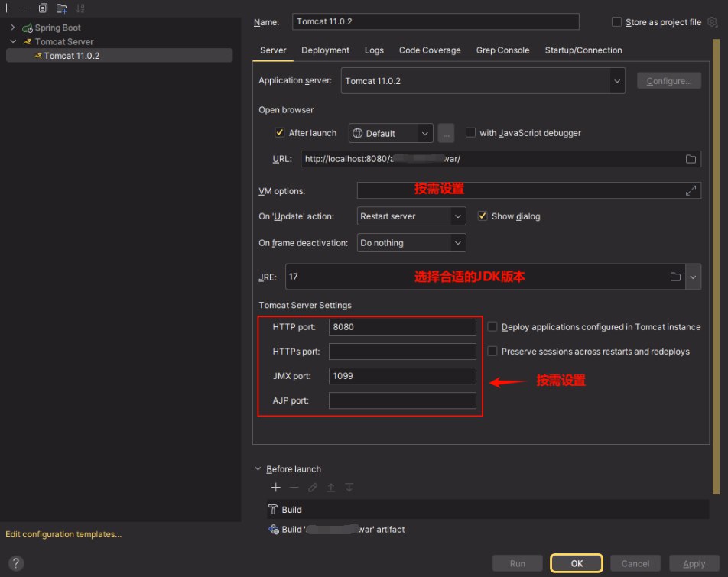Add a Before launch task

pos(276,488)
